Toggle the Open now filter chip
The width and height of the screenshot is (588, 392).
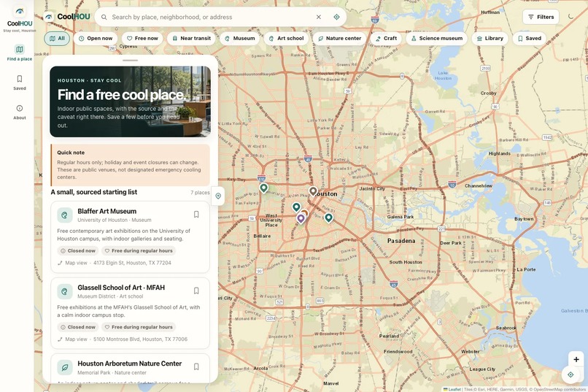(x=96, y=38)
